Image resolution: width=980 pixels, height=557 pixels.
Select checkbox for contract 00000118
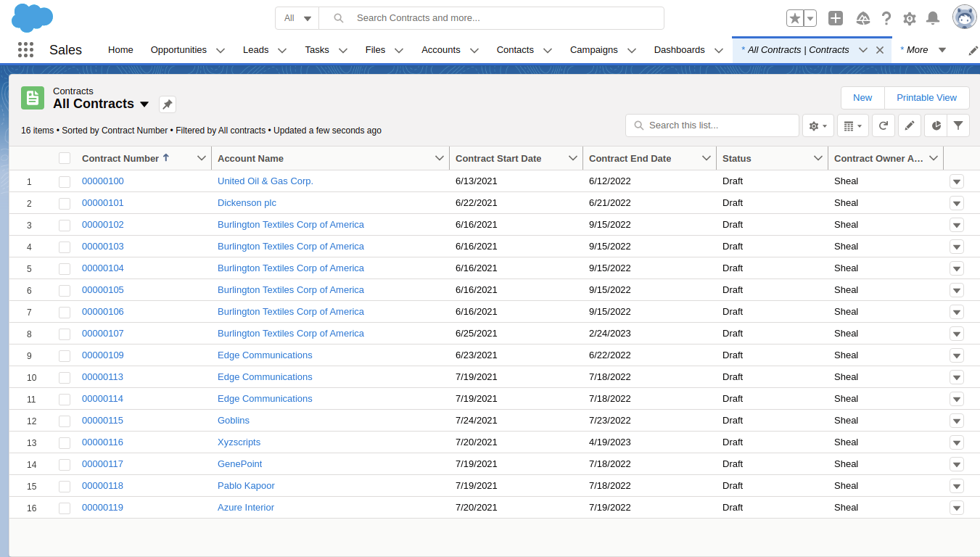65,487
